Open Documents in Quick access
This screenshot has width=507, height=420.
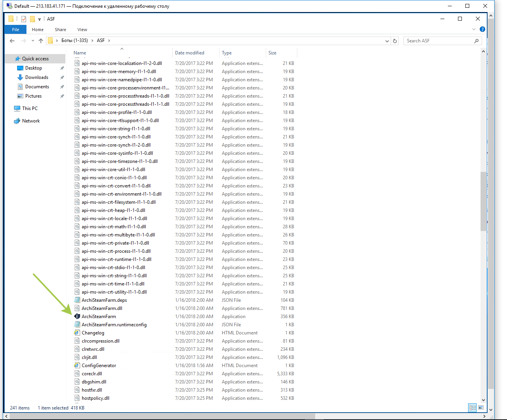coord(37,87)
